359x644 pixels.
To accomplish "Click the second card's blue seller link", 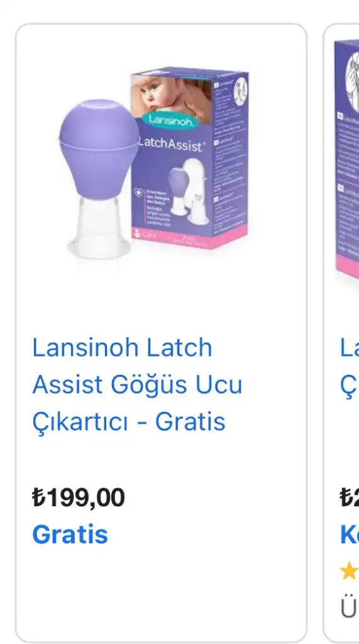I will point(349,535).
